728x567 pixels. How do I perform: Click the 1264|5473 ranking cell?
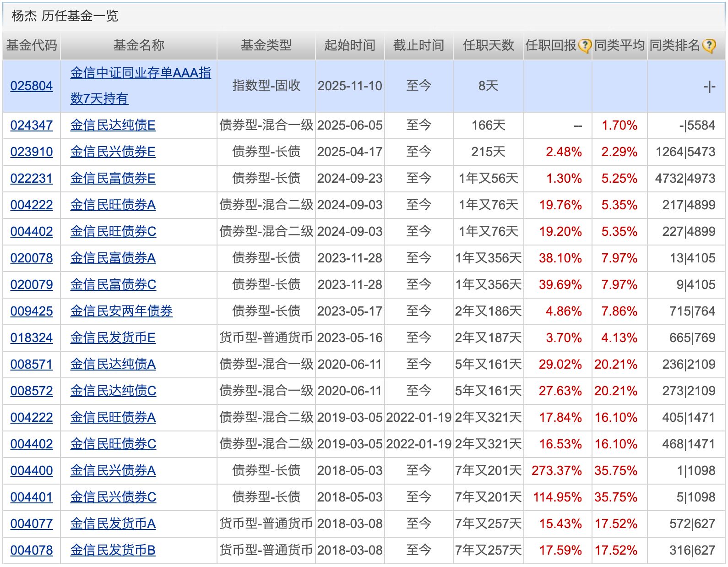pyautogui.click(x=685, y=152)
